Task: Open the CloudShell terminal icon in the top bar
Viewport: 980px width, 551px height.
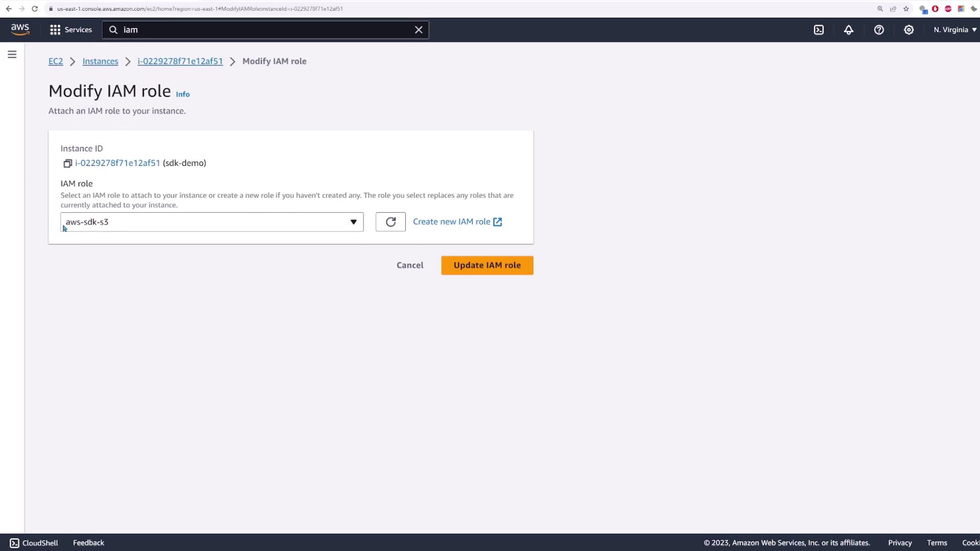Action: click(x=819, y=30)
